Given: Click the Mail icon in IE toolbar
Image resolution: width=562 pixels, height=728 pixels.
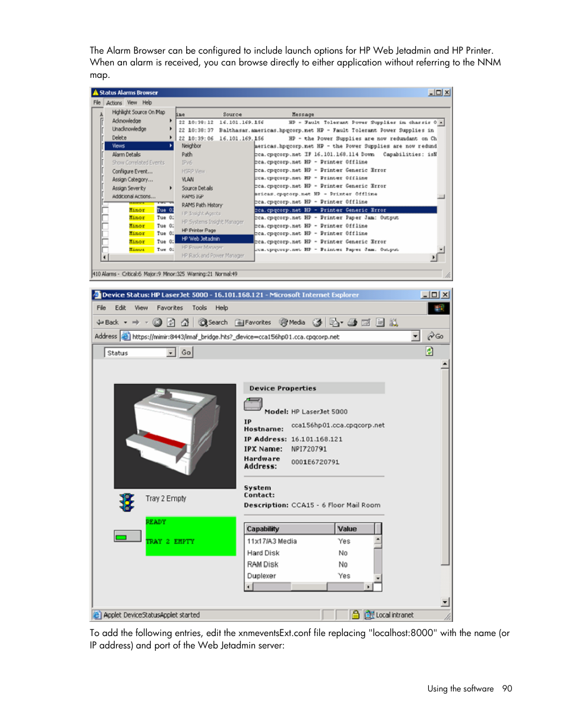Looking at the screenshot, I should (334, 322).
